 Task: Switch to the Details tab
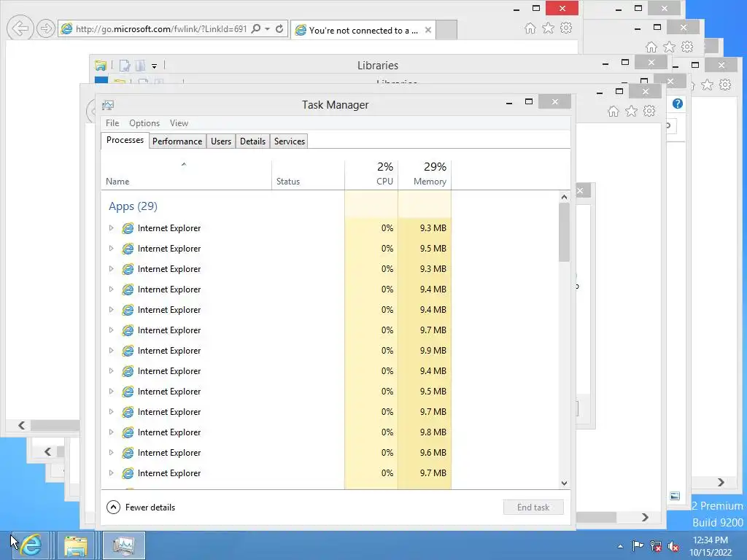click(252, 141)
